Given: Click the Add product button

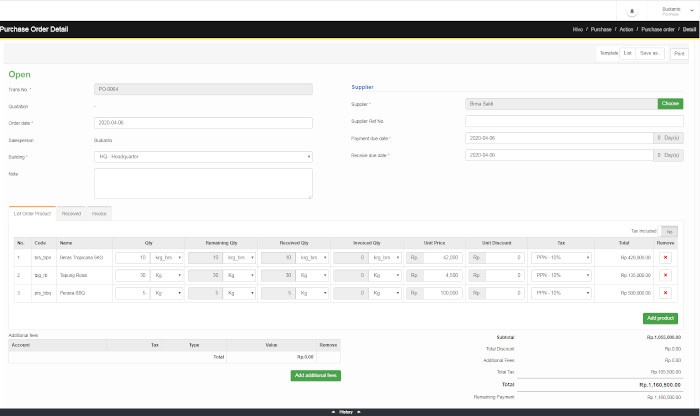Looking at the screenshot, I should (659, 318).
